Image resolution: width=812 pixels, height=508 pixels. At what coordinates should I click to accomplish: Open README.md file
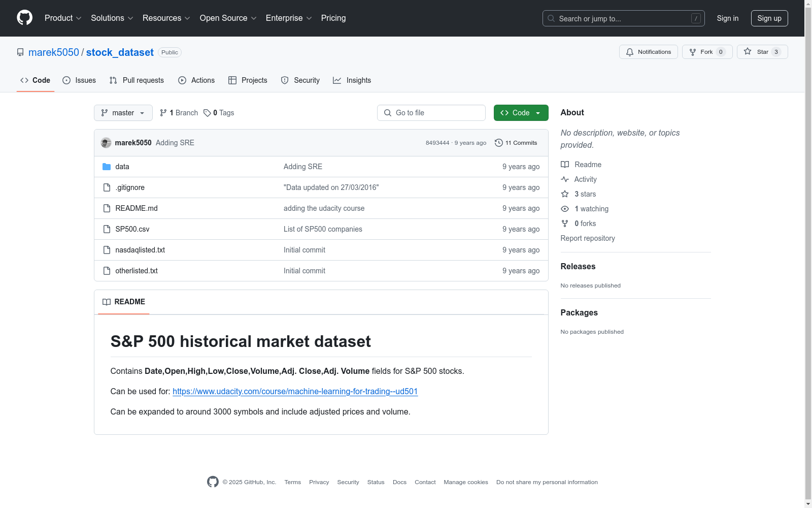(137, 208)
